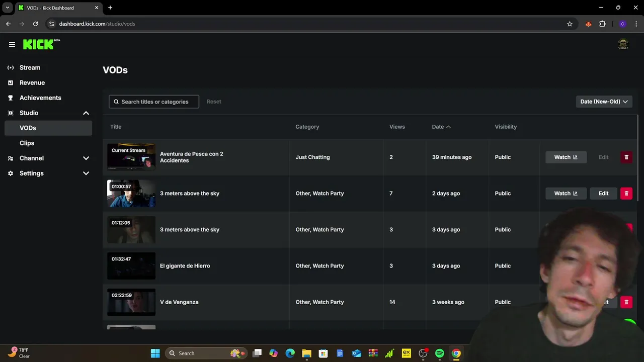
Task: Open the profile avatar menu
Action: coord(623,44)
